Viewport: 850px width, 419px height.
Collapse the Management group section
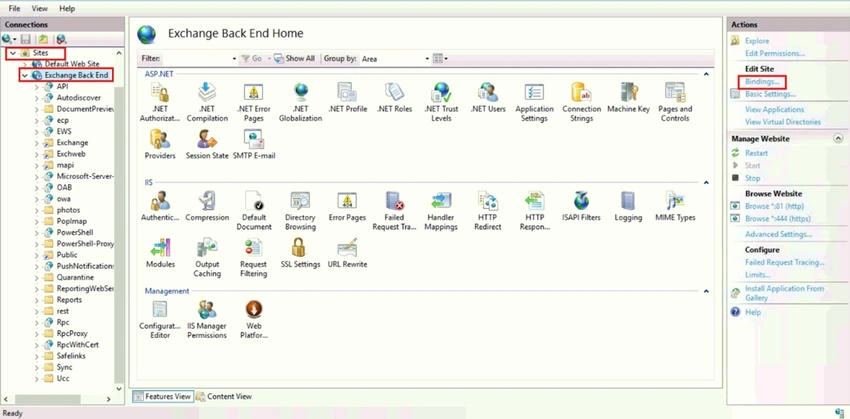pos(706,291)
